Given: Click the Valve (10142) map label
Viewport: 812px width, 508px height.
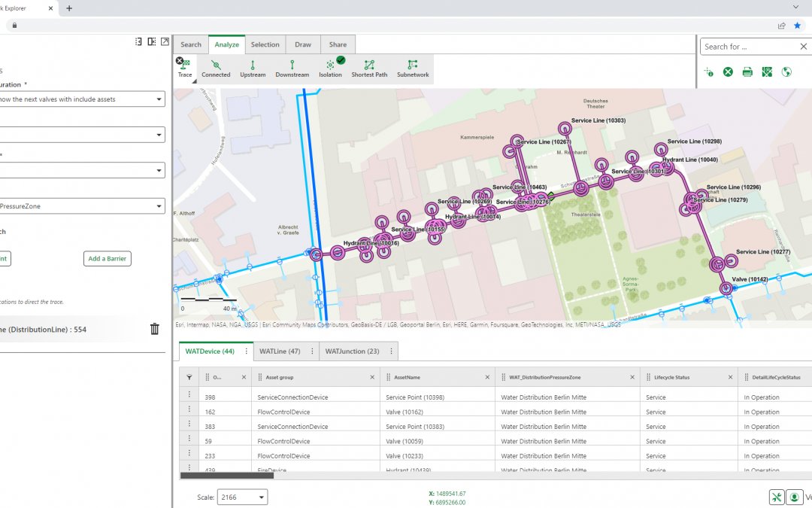Looking at the screenshot, I should click(x=750, y=279).
